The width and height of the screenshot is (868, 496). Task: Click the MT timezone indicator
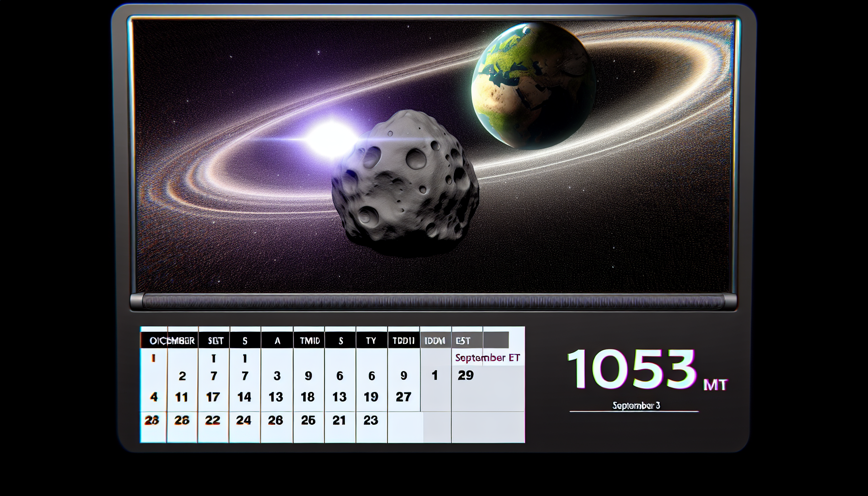715,385
